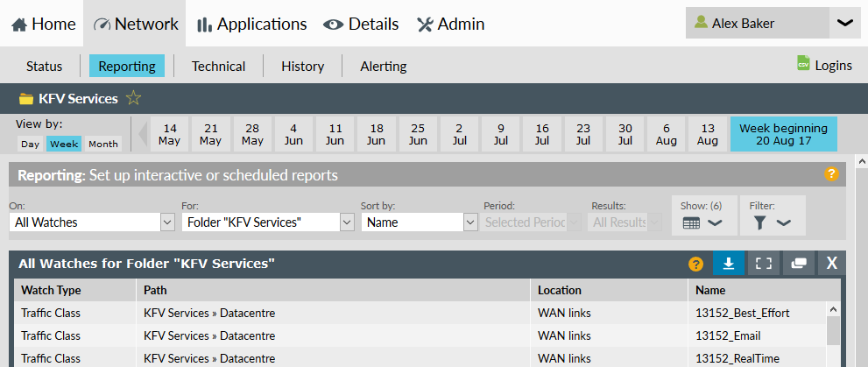868x367 pixels.
Task: Select the week of 28 May
Action: tap(252, 134)
